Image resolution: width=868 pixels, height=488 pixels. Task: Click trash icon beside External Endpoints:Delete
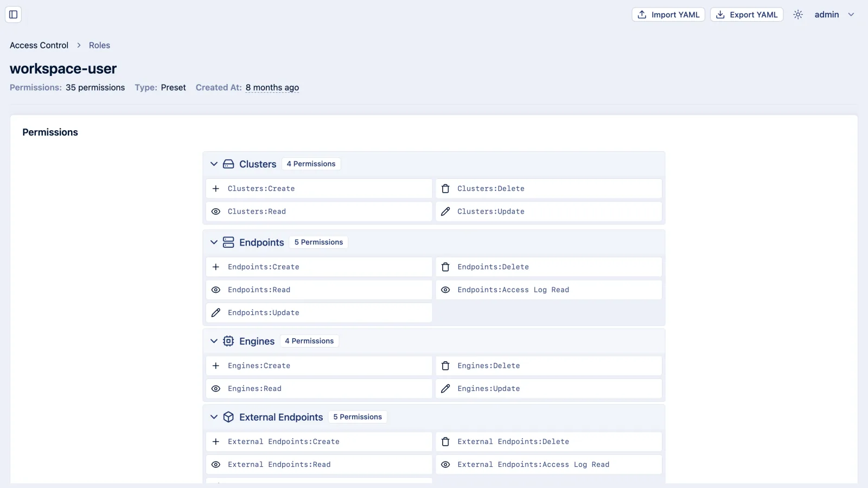coord(445,442)
